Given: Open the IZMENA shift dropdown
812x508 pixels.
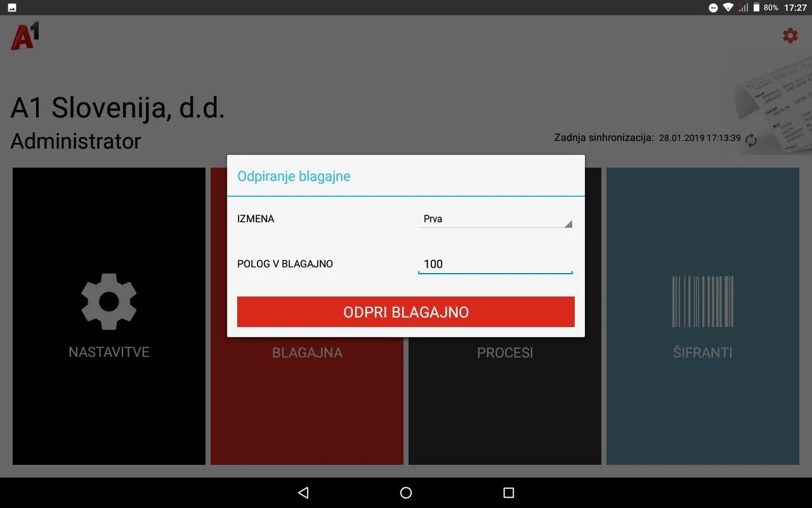Looking at the screenshot, I should pos(495,219).
